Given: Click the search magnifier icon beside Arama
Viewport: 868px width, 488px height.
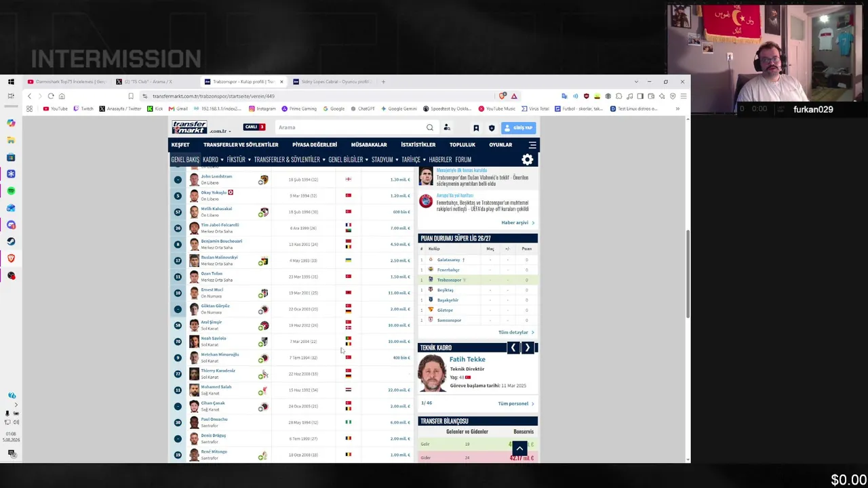Looking at the screenshot, I should click(x=429, y=127).
